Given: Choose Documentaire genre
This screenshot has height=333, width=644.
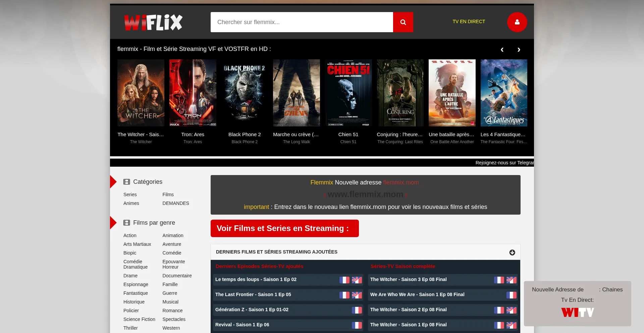Looking at the screenshot, I should pos(177,276).
